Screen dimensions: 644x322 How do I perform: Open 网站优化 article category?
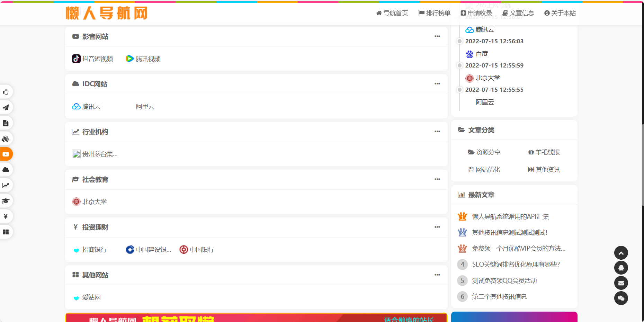(484, 170)
